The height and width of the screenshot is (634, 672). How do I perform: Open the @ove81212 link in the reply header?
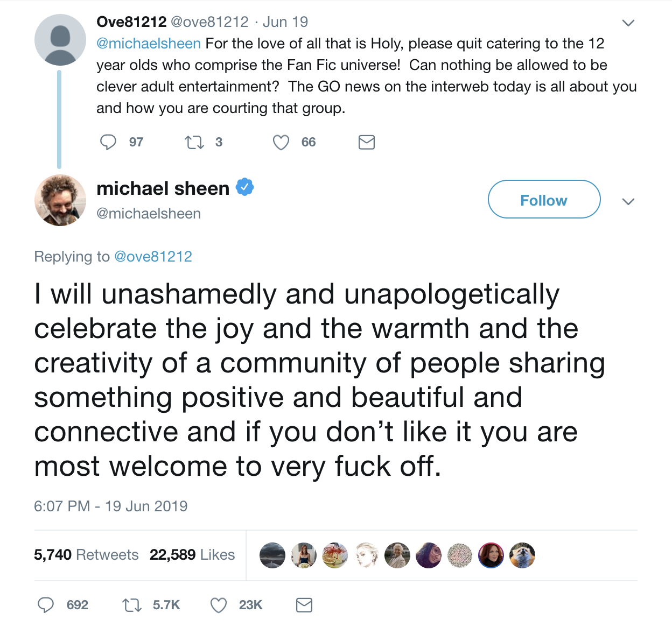pyautogui.click(x=154, y=256)
